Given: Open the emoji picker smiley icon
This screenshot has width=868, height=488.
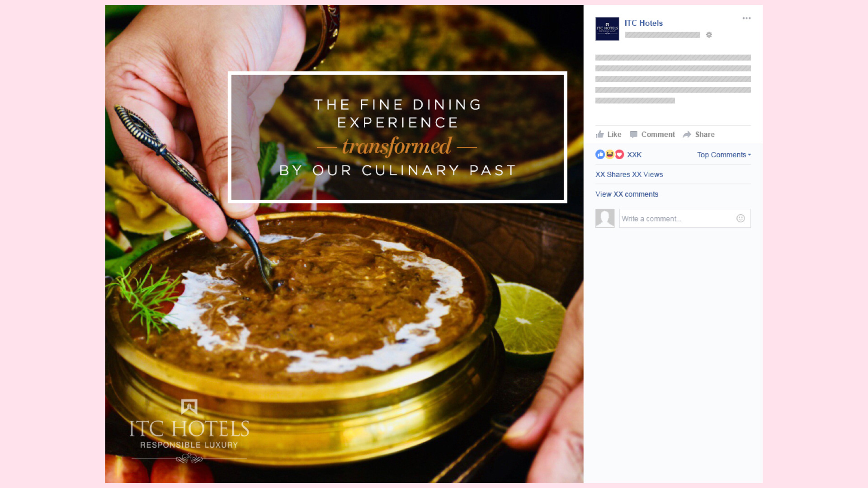Looking at the screenshot, I should 741,218.
